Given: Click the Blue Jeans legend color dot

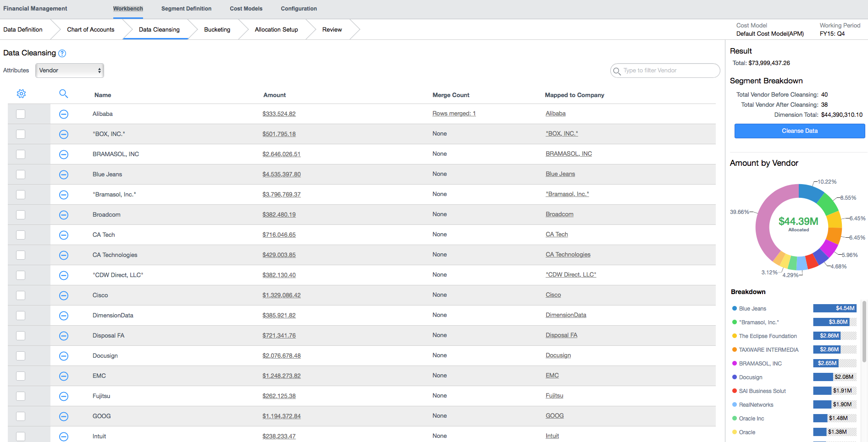Looking at the screenshot, I should [735, 308].
